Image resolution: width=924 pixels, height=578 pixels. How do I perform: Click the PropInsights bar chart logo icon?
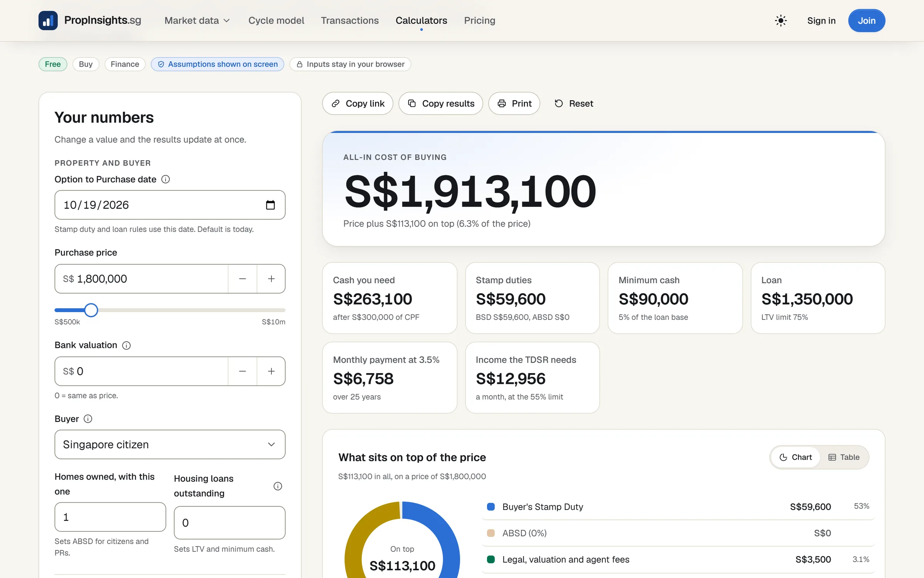coord(48,20)
